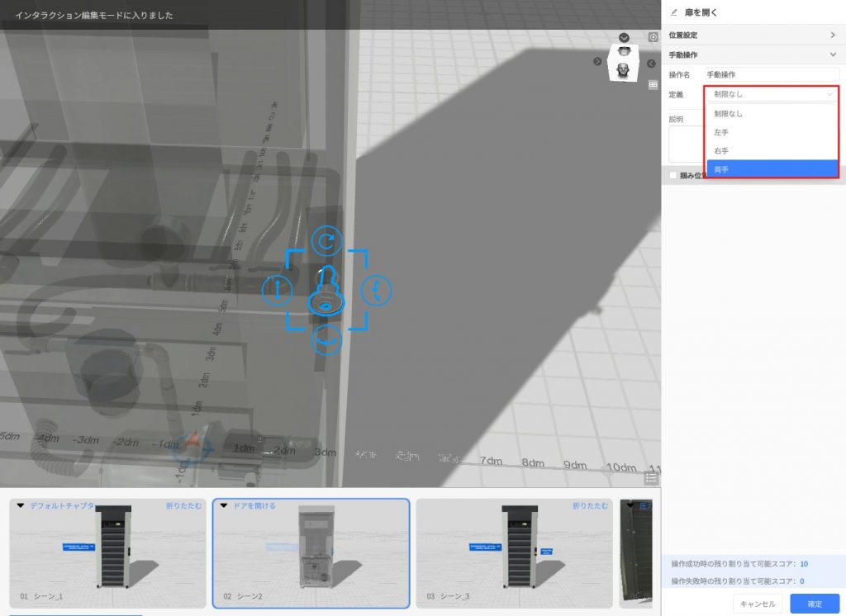Click the キャンセル button
The width and height of the screenshot is (846, 616).
tap(758, 604)
